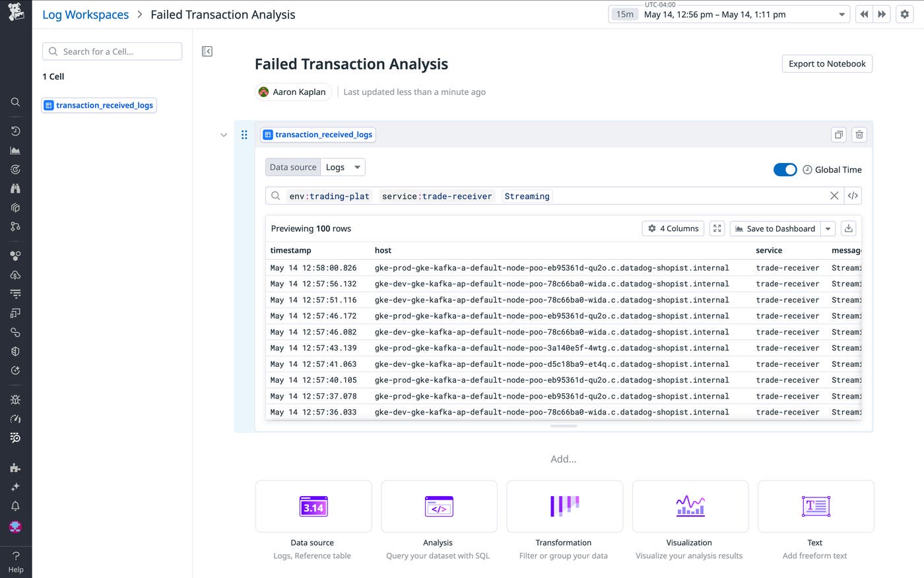Clear the log search query

point(834,196)
